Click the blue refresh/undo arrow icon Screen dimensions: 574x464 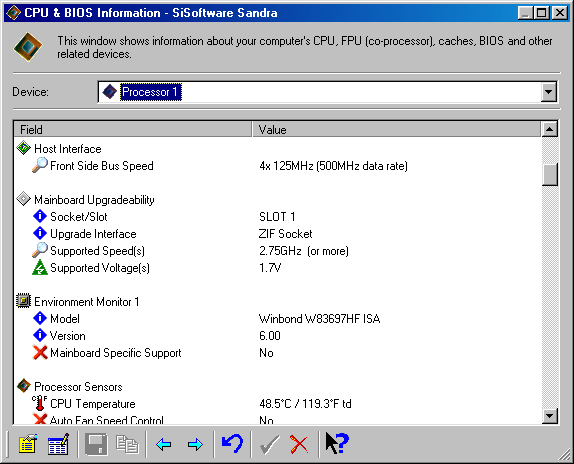(x=232, y=444)
